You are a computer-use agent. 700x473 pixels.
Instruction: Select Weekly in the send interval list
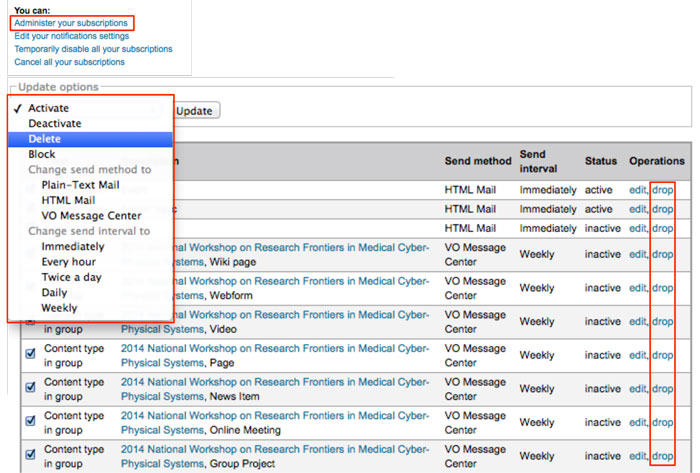point(59,308)
